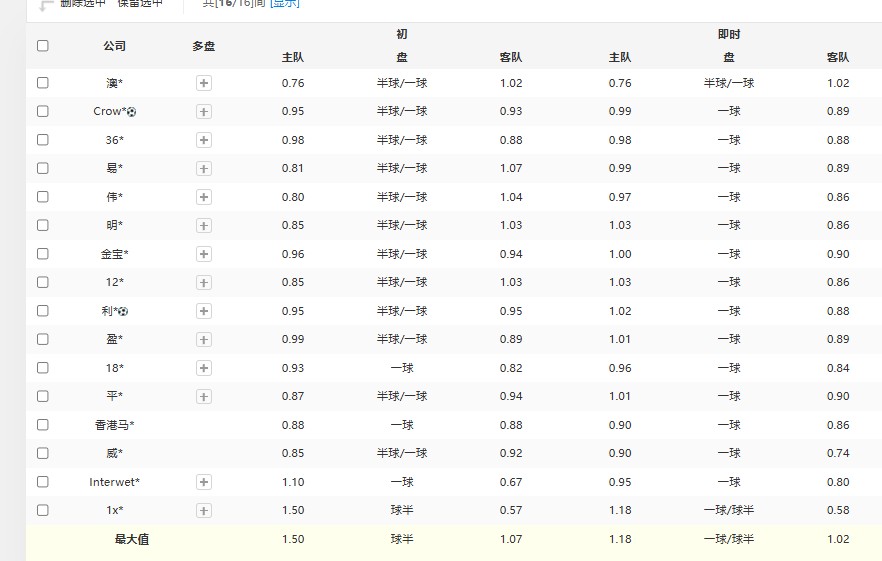Tick the checkbox for 威* row
The image size is (882, 561).
[x=42, y=453]
